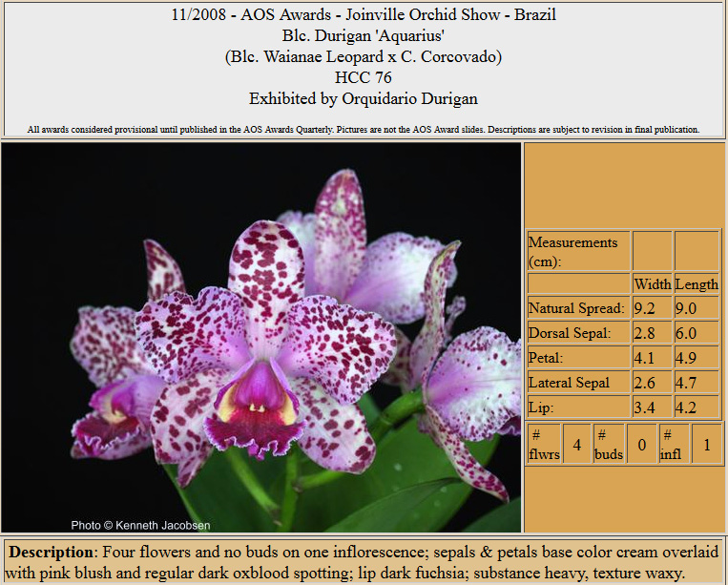Click the Width column header
This screenshot has height=585, width=728.
[x=652, y=284]
